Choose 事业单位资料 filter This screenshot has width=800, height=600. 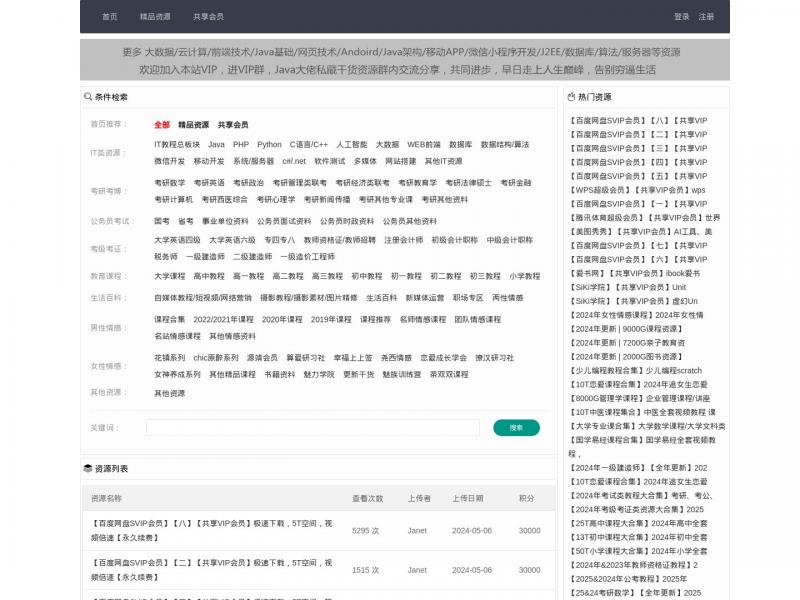pyautogui.click(x=225, y=221)
